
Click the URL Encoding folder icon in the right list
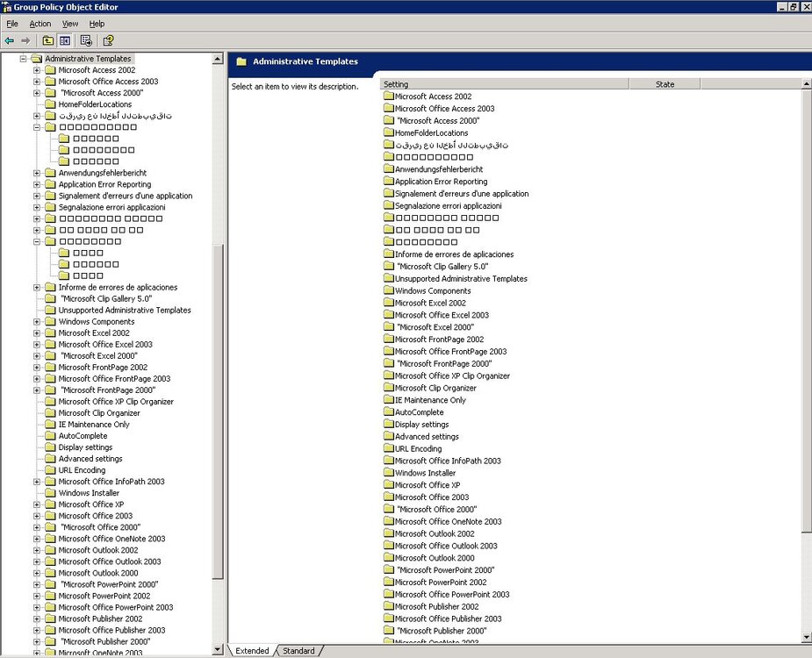(x=389, y=448)
